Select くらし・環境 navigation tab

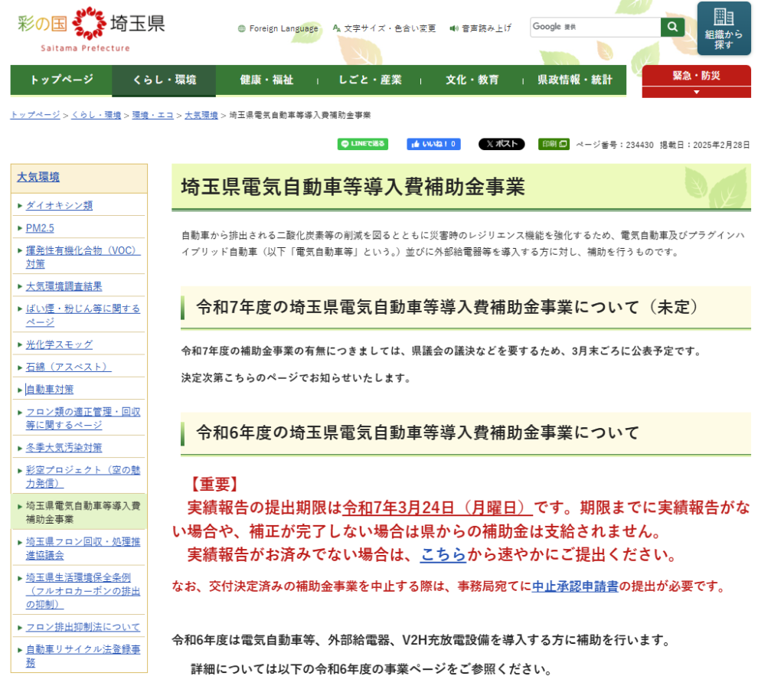pos(164,80)
